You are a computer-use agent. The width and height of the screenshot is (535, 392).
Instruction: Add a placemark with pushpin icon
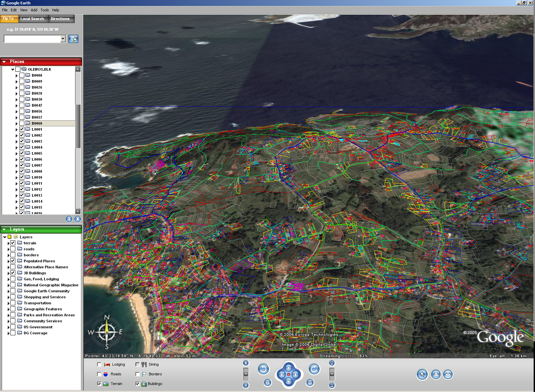(x=422, y=374)
